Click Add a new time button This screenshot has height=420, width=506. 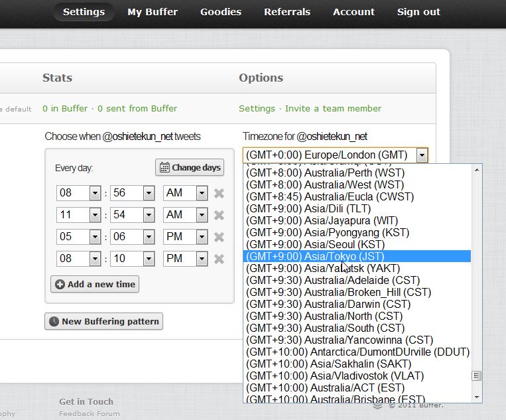[x=95, y=284]
